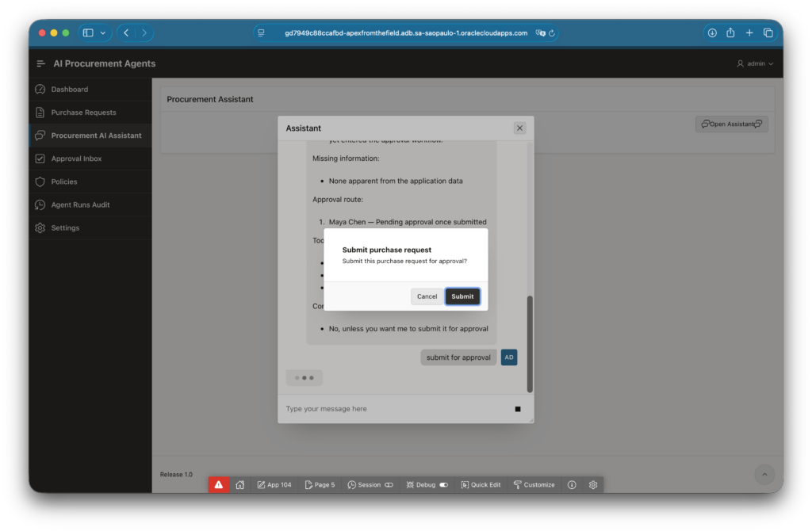Close the Assistant dialog
Image resolution: width=812 pixels, height=531 pixels.
[x=519, y=128]
